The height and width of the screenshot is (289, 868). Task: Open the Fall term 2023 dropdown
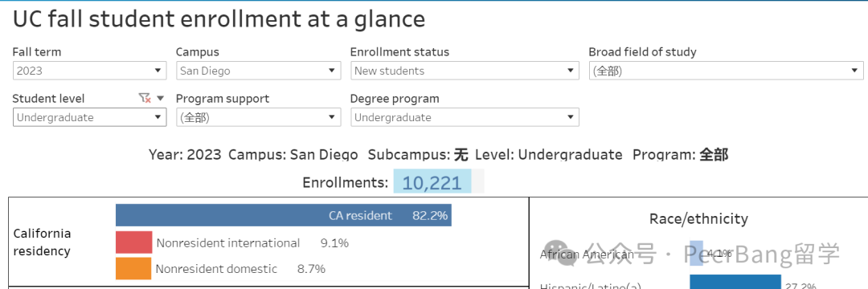coord(89,71)
